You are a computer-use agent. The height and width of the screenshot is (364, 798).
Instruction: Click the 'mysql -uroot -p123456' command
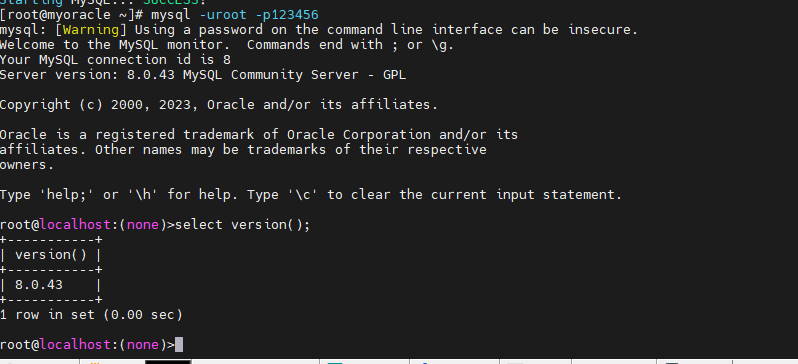(235, 15)
